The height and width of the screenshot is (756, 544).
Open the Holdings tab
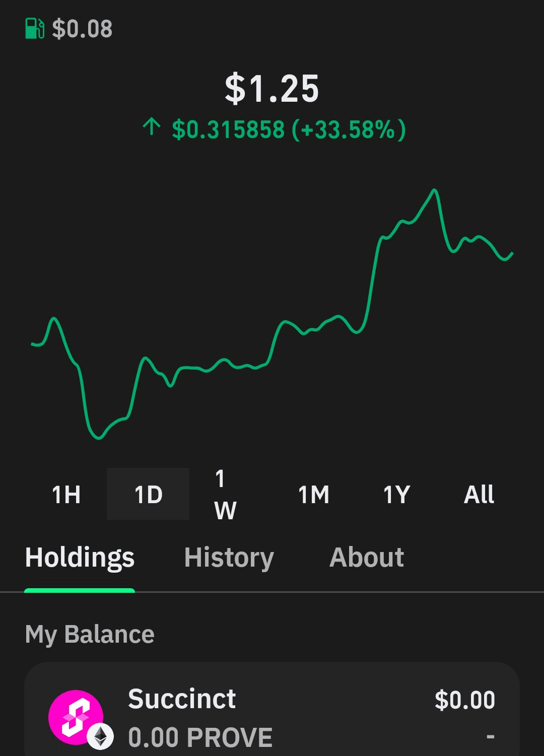tap(80, 558)
